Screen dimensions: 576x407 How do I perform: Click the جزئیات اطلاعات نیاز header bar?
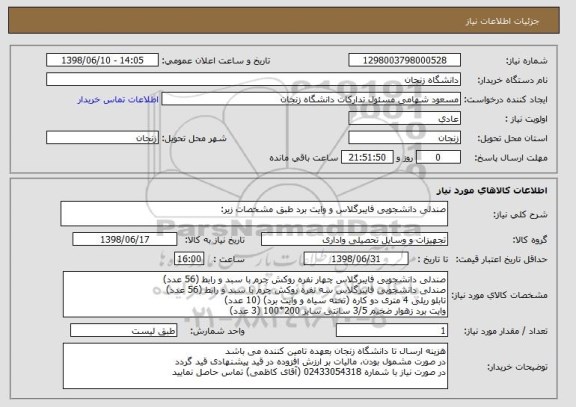tap(284, 21)
